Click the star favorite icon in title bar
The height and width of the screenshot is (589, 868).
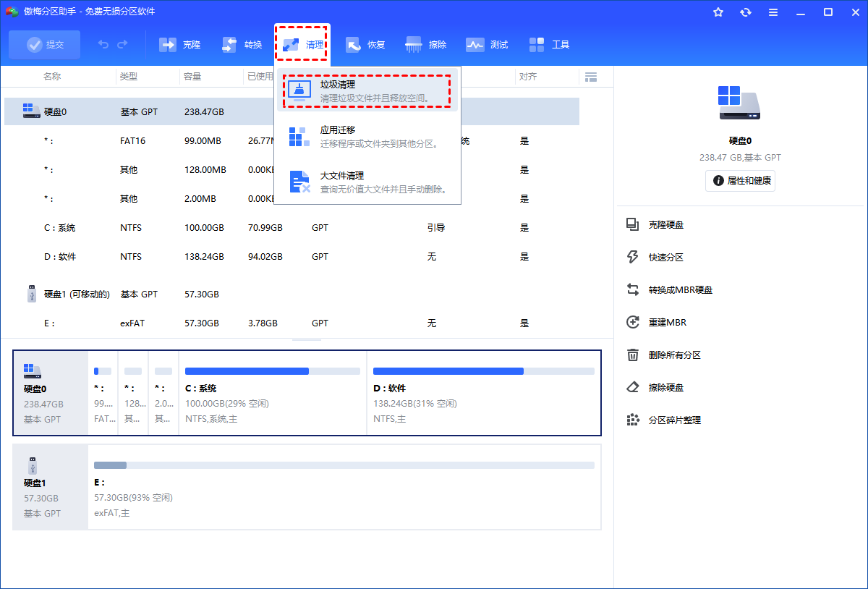pos(718,12)
